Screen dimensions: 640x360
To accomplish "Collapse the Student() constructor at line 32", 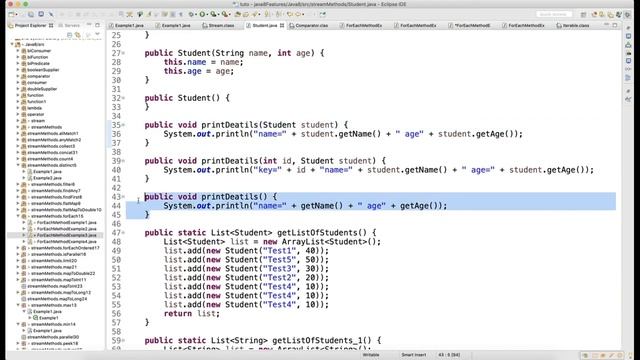I will tap(123, 98).
